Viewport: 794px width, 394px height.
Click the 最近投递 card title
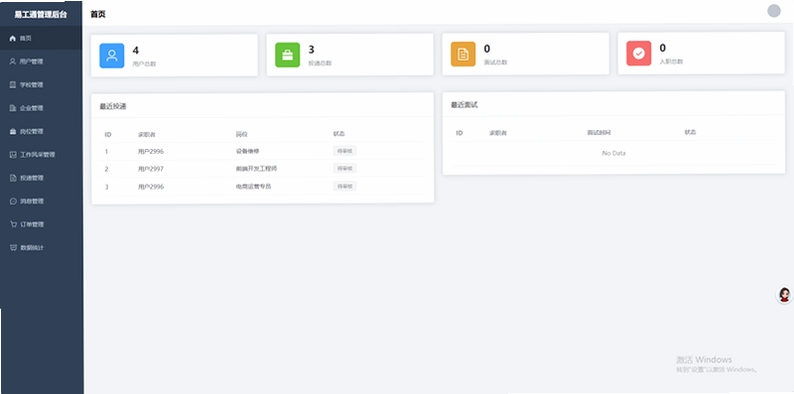coord(113,106)
